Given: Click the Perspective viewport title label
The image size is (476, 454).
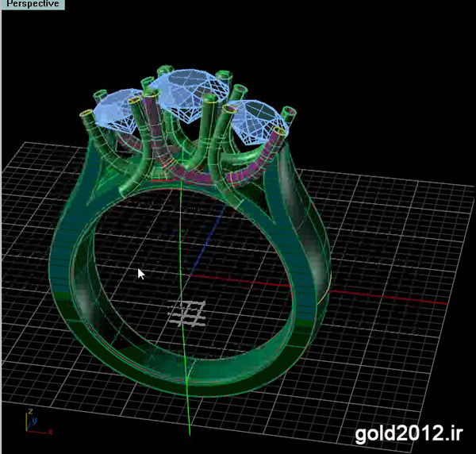Looking at the screenshot, I should point(33,4).
